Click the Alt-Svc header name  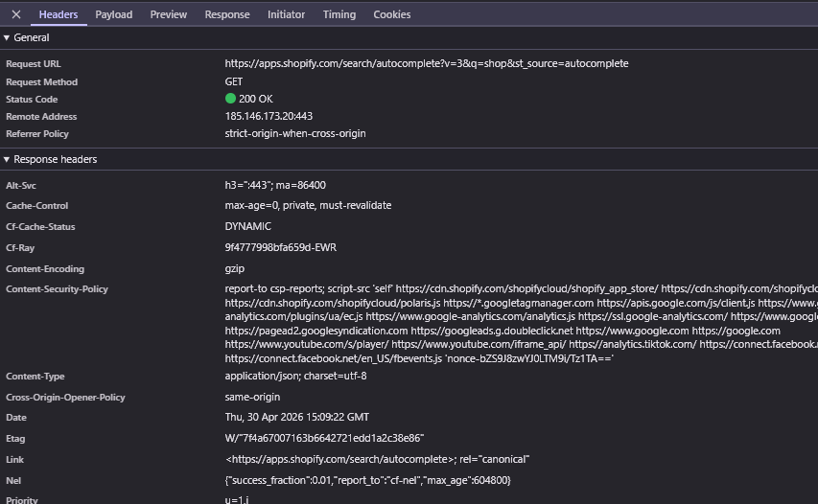point(21,186)
